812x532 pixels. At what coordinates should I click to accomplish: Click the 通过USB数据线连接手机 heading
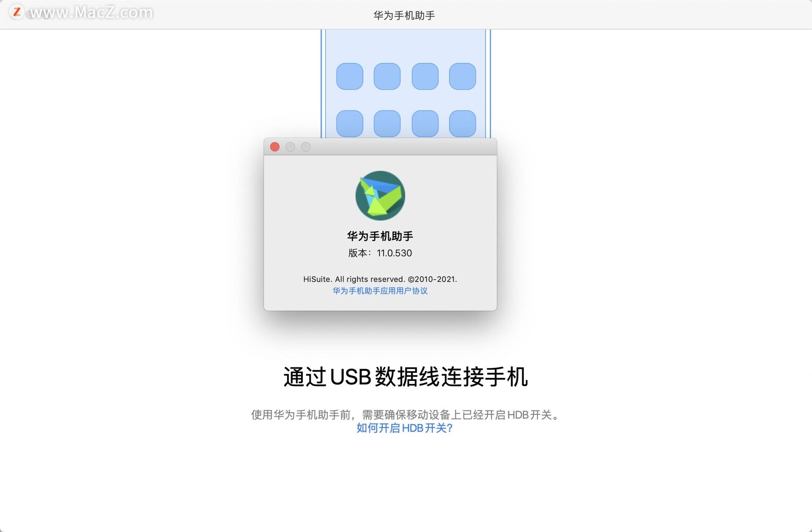pyautogui.click(x=405, y=377)
